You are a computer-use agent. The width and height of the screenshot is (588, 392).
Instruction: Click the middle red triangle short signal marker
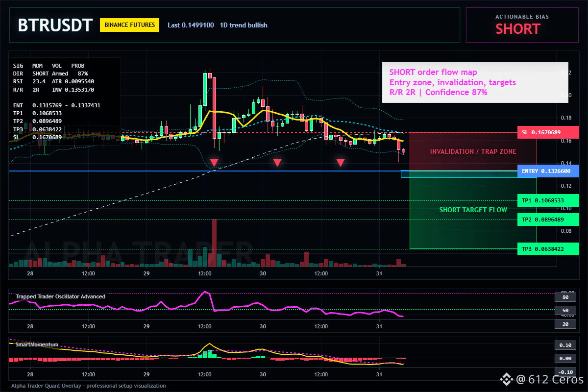[x=277, y=162]
